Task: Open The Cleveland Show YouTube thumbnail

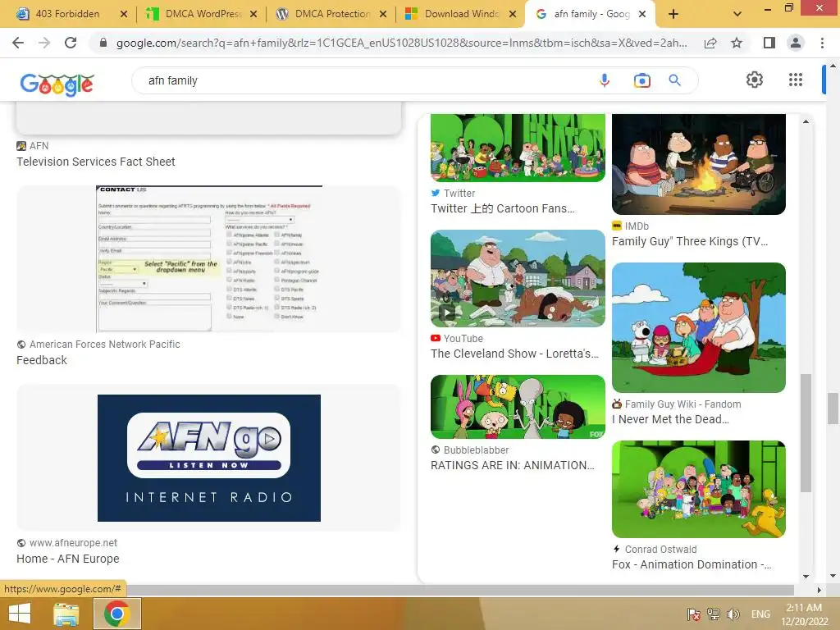Action: click(518, 278)
